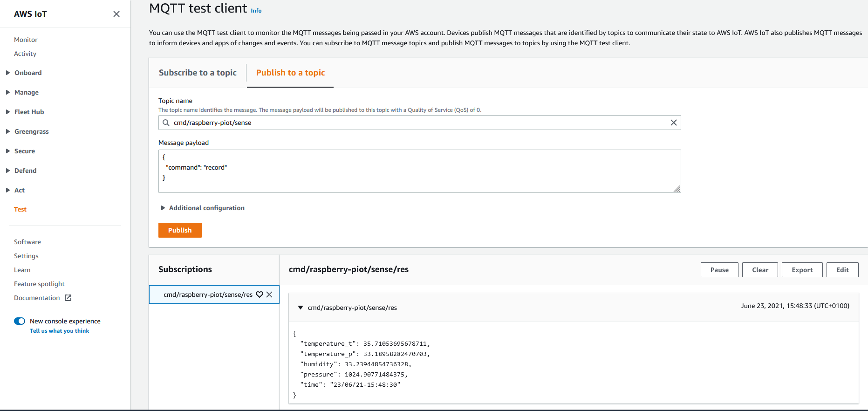Clear the received messages
Screen dimensions: 868x411
pos(760,270)
